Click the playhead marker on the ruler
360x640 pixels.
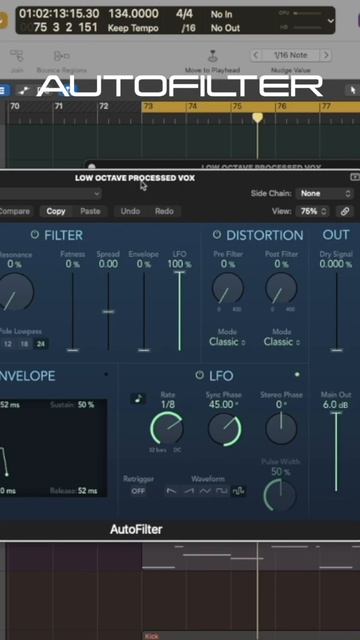[x=257, y=118]
